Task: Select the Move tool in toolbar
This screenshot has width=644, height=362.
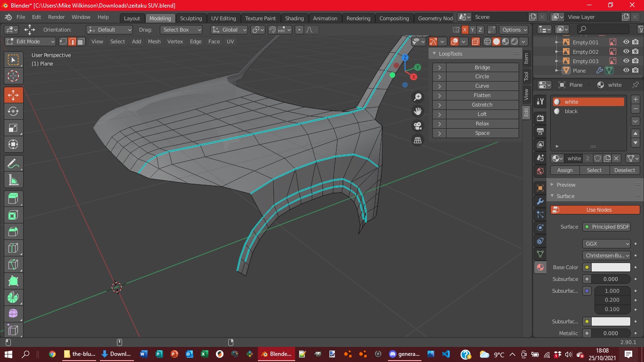Action: tap(13, 95)
